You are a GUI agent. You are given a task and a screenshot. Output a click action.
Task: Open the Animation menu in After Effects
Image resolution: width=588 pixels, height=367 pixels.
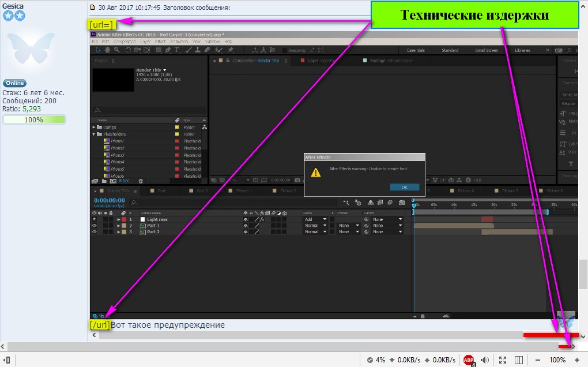179,42
